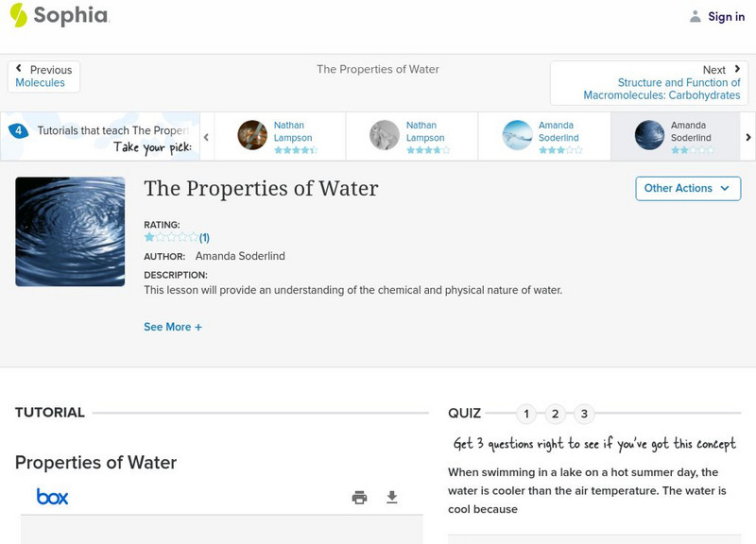
Task: Click the Sign in user icon
Action: (696, 16)
